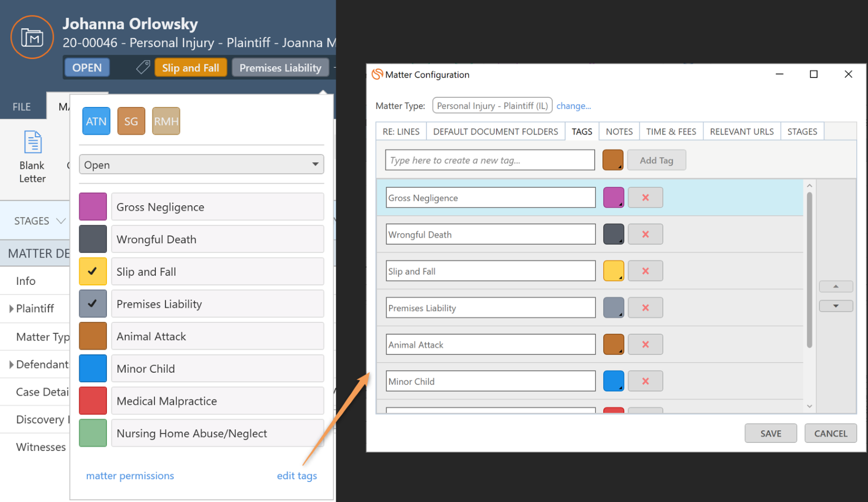
Task: Switch to the DEFAULT DOCUMENT FOLDERS tab
Action: pyautogui.click(x=495, y=131)
